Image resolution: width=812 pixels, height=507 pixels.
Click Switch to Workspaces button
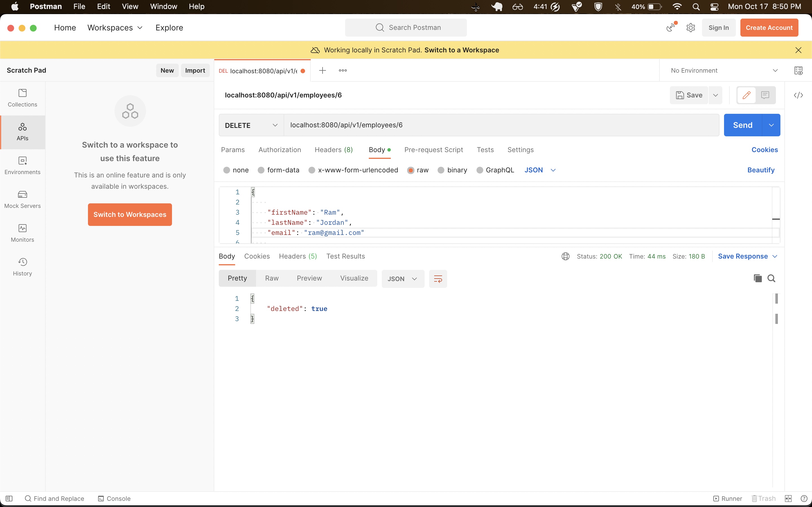pos(129,214)
